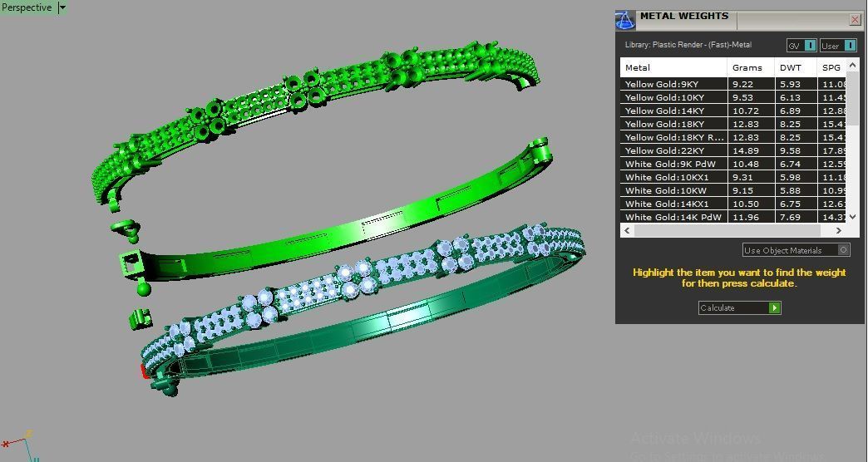Screen dimensions: 868x462
Task: Click the metal list scroll-down arrow
Action: click(x=853, y=216)
